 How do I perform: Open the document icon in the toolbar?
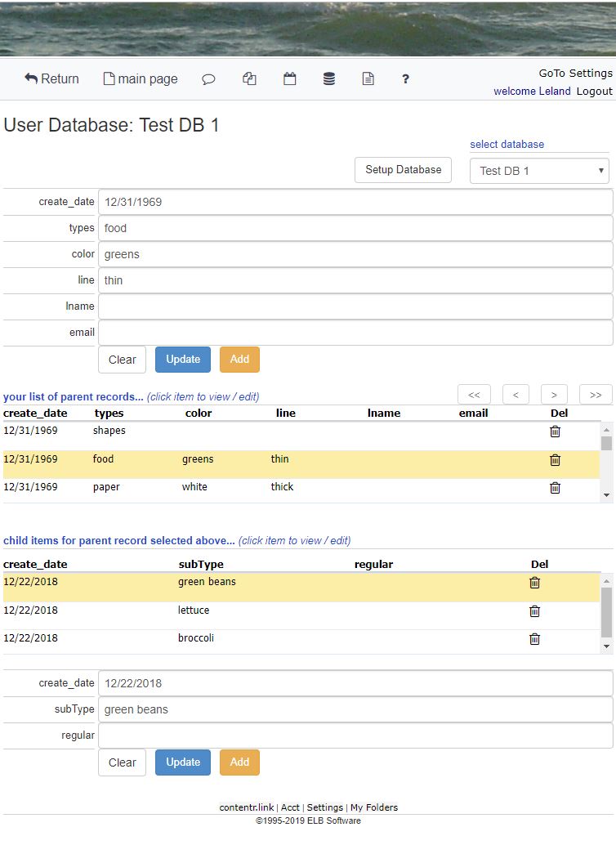tap(368, 78)
